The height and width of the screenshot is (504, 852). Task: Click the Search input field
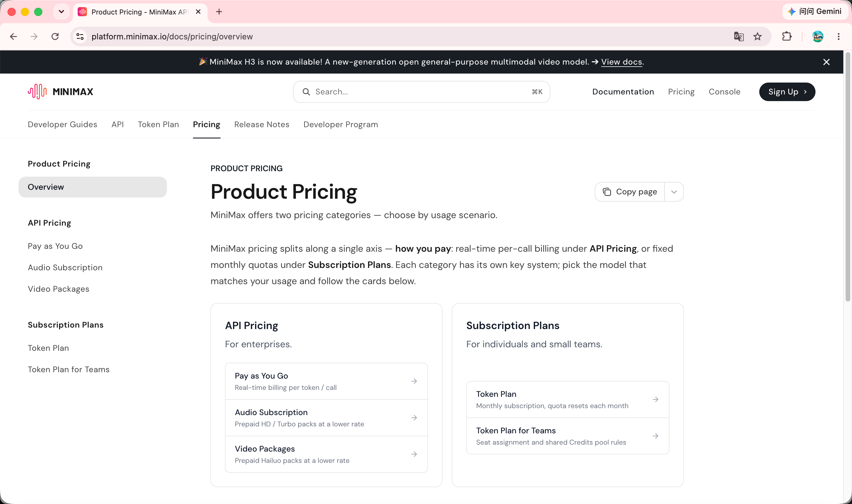(421, 92)
